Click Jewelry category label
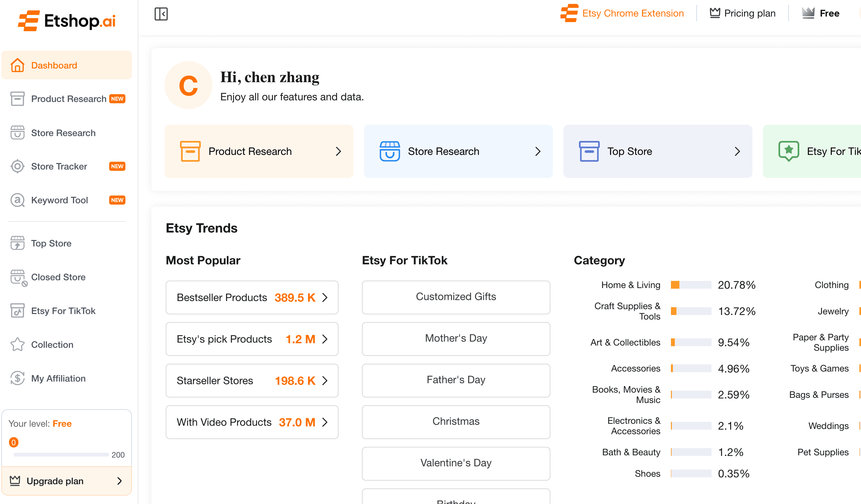Viewport: 861px width, 504px height. [833, 311]
